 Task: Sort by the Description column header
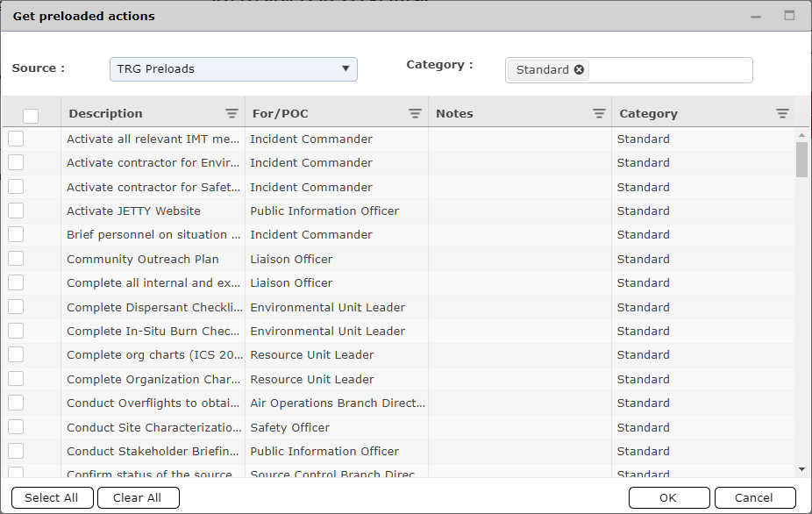click(x=105, y=113)
